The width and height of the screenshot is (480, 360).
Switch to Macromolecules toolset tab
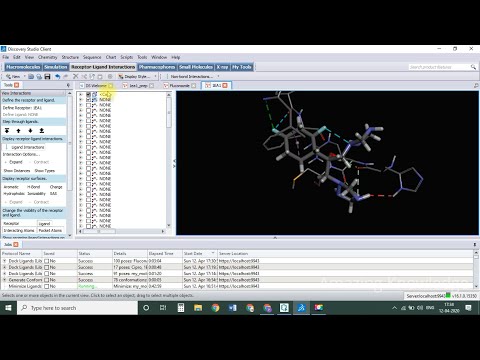[23, 67]
